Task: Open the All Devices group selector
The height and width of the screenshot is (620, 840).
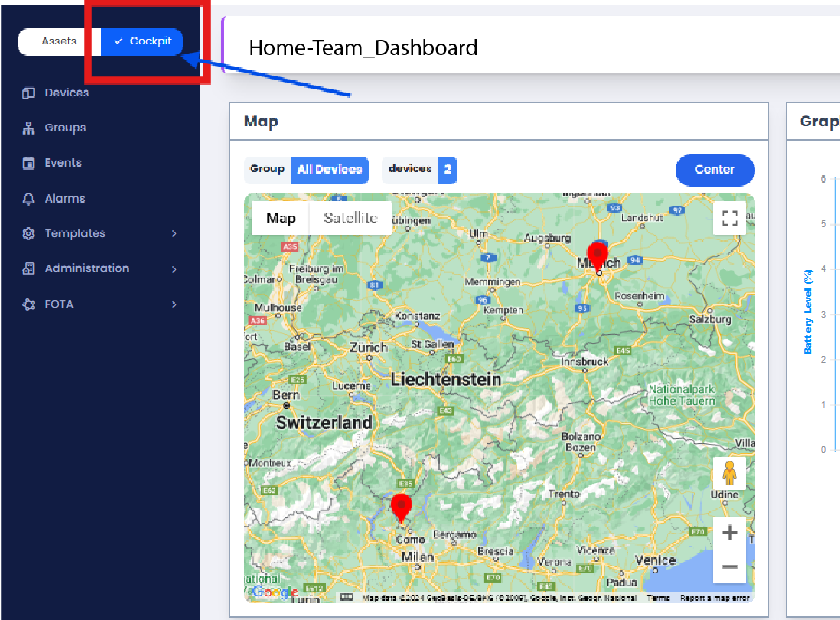Action: [x=329, y=170]
